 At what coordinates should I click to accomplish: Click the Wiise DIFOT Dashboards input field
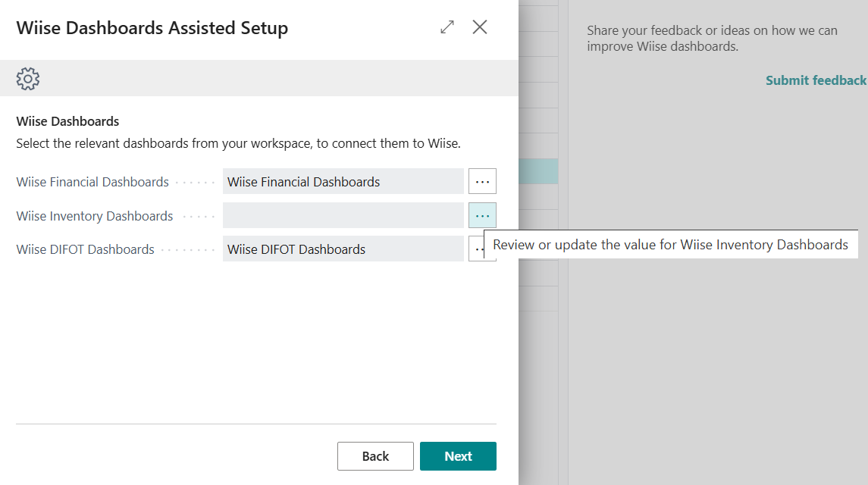click(343, 249)
